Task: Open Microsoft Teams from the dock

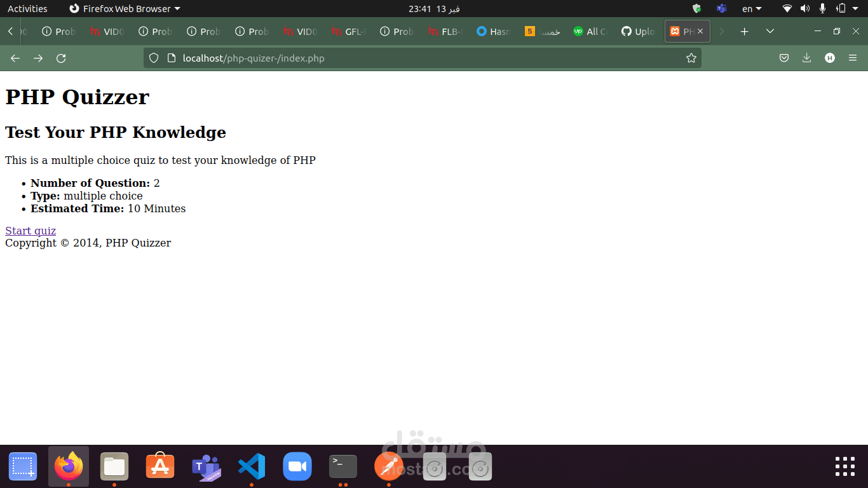Action: point(206,466)
